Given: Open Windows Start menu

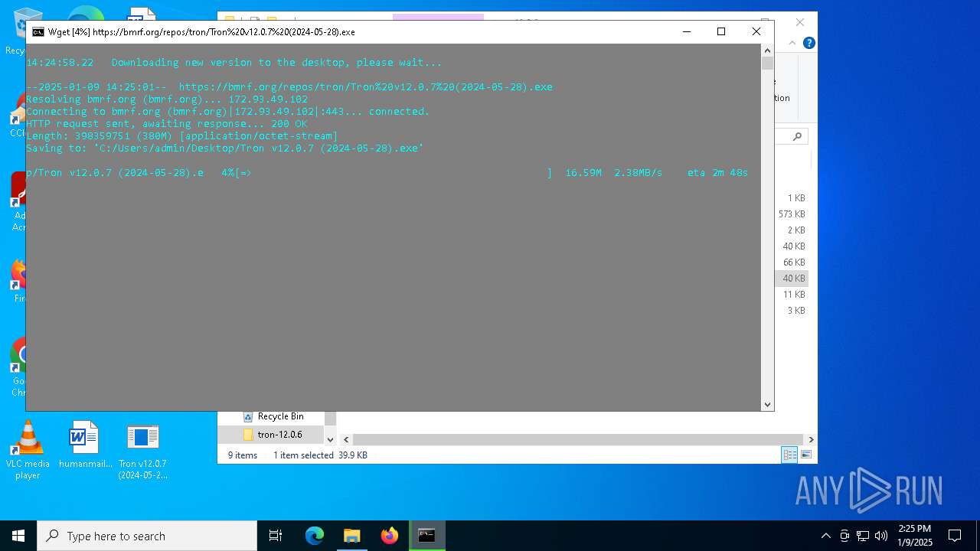Looking at the screenshot, I should click(18, 536).
